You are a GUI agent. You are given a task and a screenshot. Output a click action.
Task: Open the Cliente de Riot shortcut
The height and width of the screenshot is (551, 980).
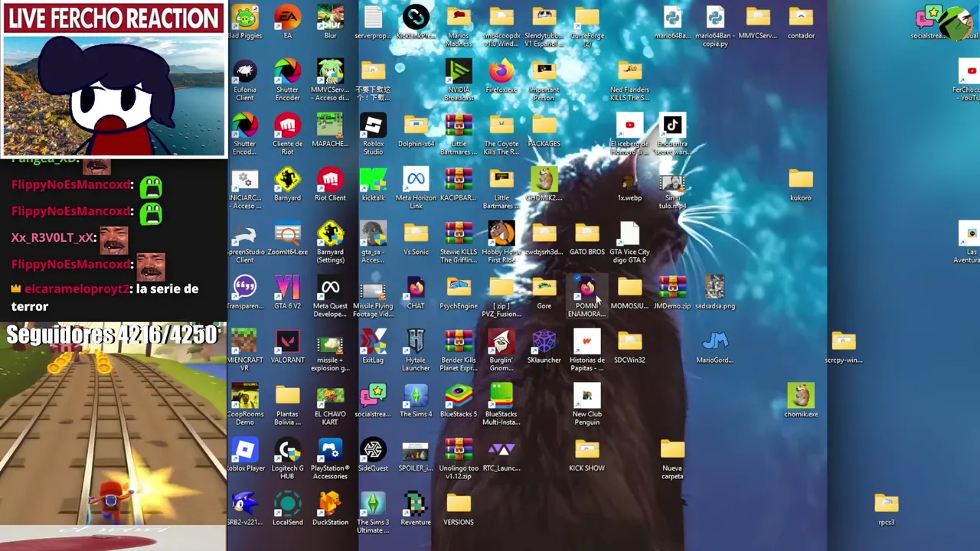point(288,126)
